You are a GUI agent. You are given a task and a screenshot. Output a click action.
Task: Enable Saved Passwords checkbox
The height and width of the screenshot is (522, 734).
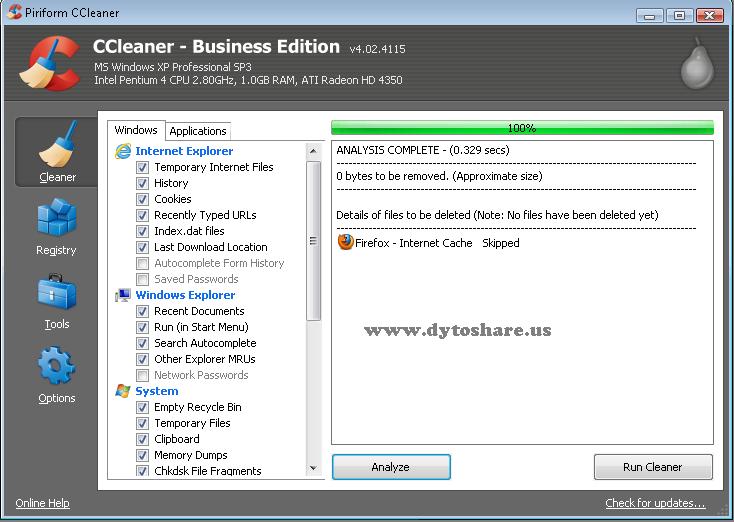[142, 279]
